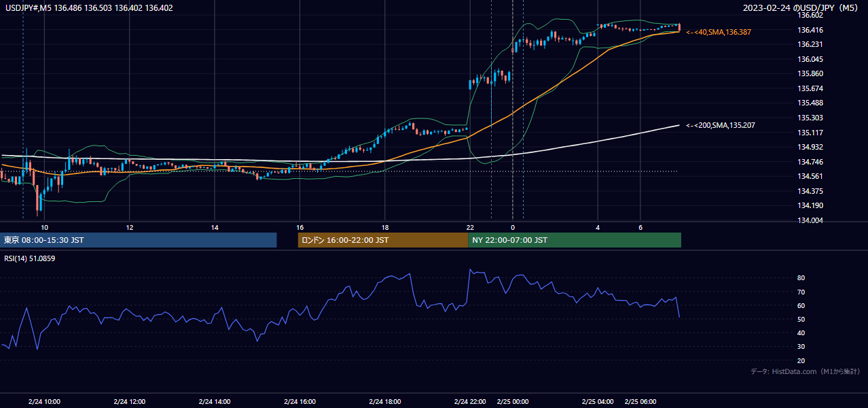
Task: Click price axis value 134.932
Action: [810, 147]
